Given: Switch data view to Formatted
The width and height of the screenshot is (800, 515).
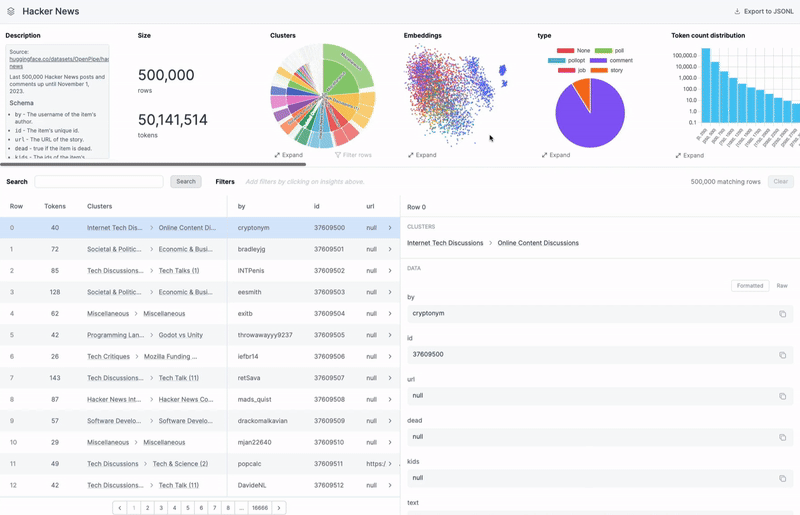Looking at the screenshot, I should [x=749, y=286].
